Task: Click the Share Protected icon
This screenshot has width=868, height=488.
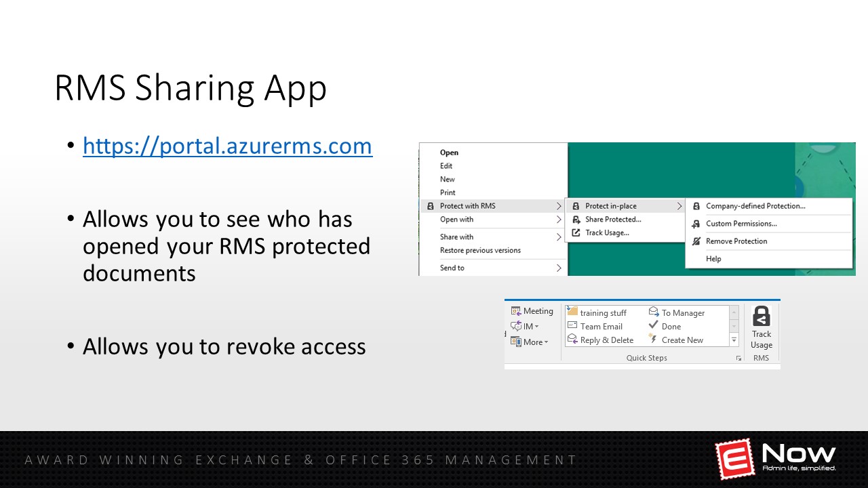Action: click(576, 220)
